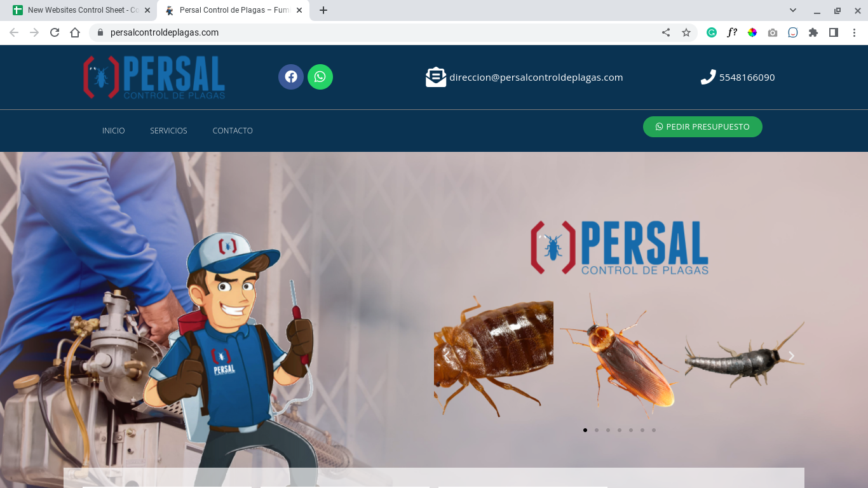Select the third carousel pagination dot

pos(608,430)
